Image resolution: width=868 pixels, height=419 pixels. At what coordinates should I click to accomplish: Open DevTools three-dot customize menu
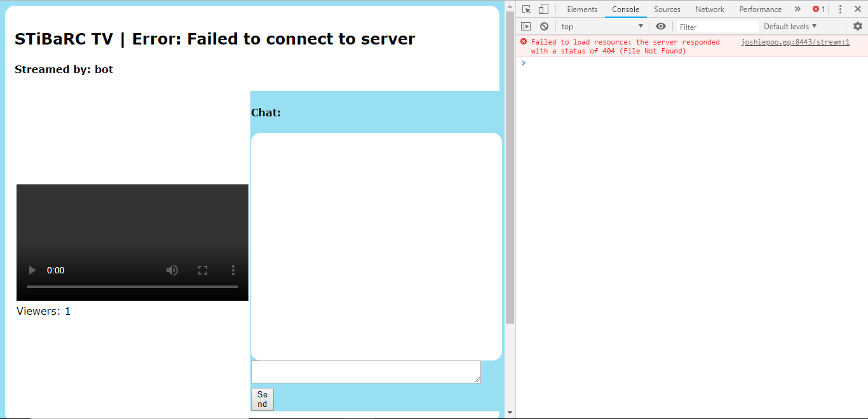click(840, 10)
